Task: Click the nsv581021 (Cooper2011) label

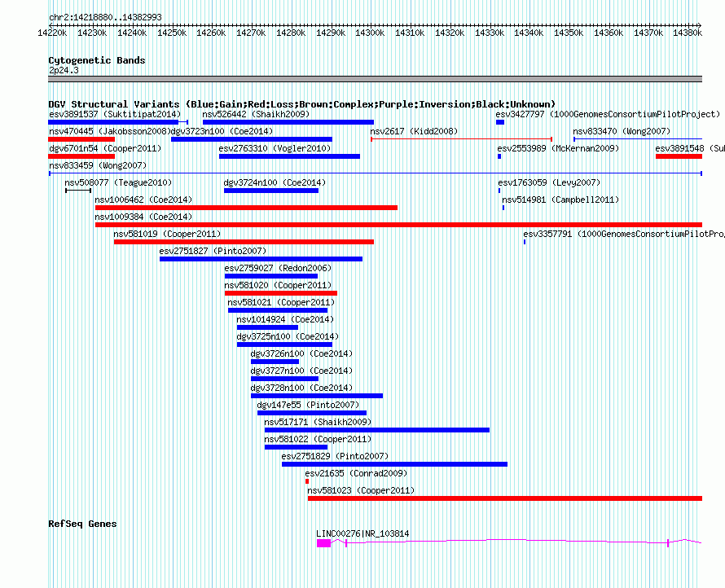Action: pos(281,302)
